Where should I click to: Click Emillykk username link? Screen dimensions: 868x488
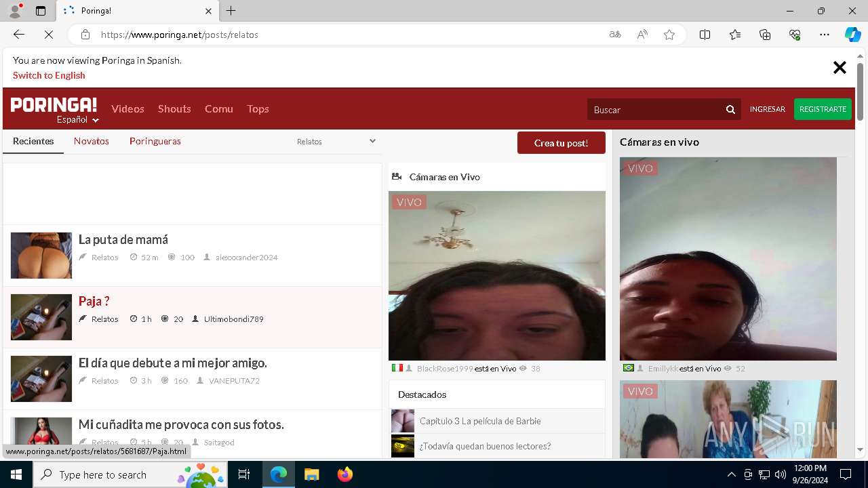(x=663, y=369)
